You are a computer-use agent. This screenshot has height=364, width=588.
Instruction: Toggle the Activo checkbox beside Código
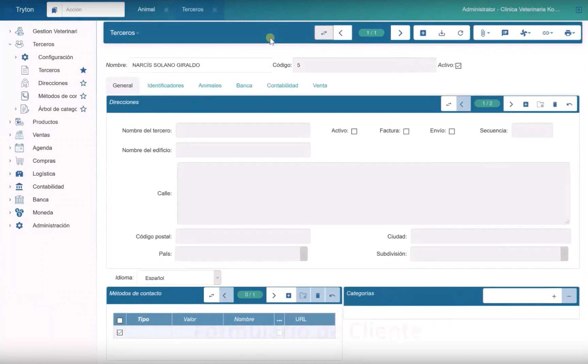(458, 66)
